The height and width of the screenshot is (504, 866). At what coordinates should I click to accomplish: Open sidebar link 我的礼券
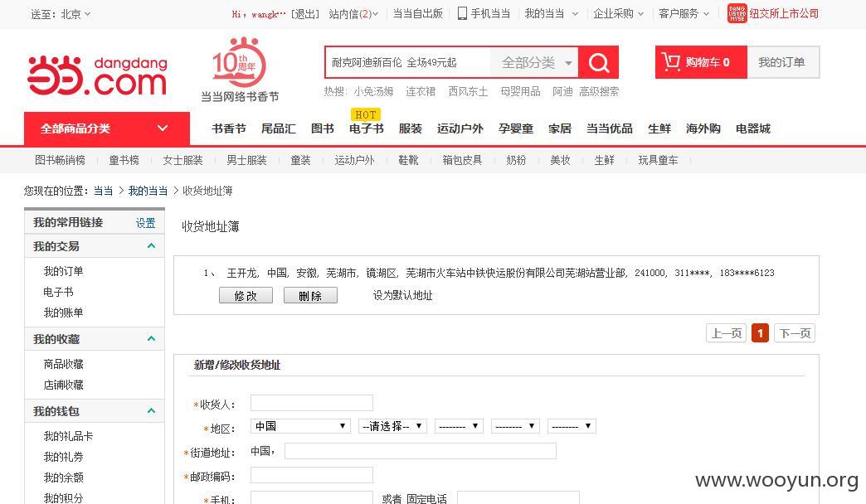click(x=64, y=457)
